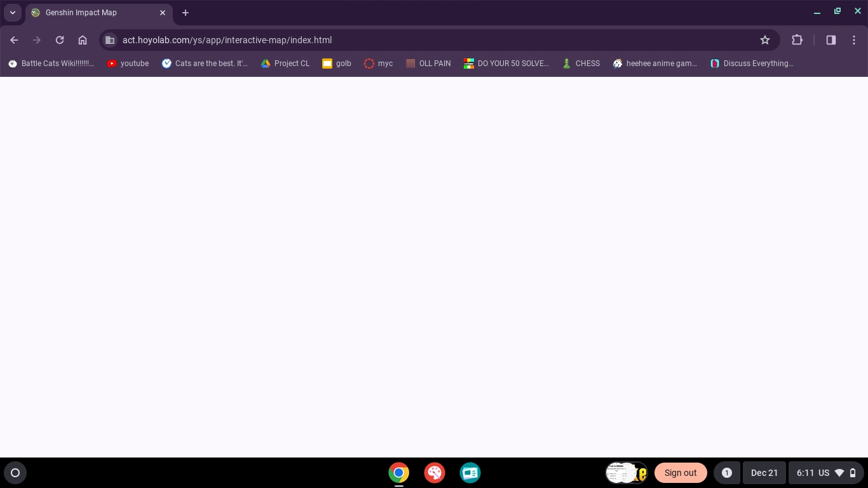Open the Gallery paint palette app on shelf
Viewport: 868px width, 488px height.
click(x=435, y=473)
